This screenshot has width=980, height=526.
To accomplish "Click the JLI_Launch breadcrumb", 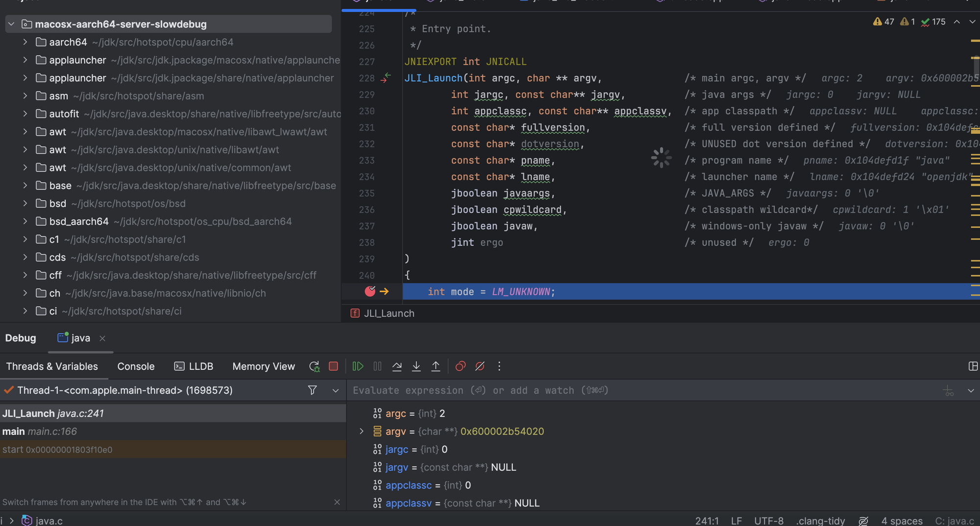I will (x=389, y=313).
